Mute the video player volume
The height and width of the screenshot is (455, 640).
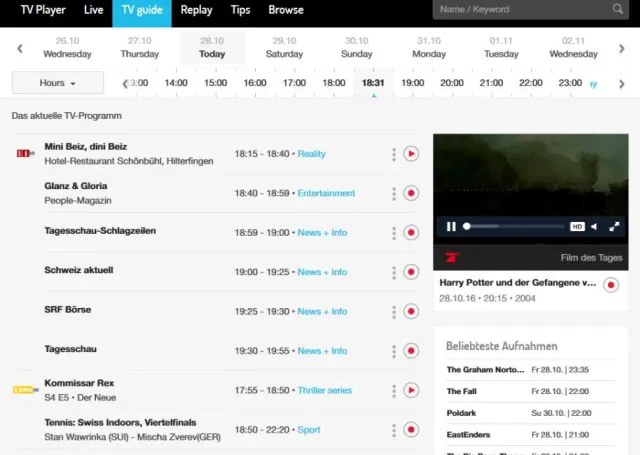pos(595,226)
